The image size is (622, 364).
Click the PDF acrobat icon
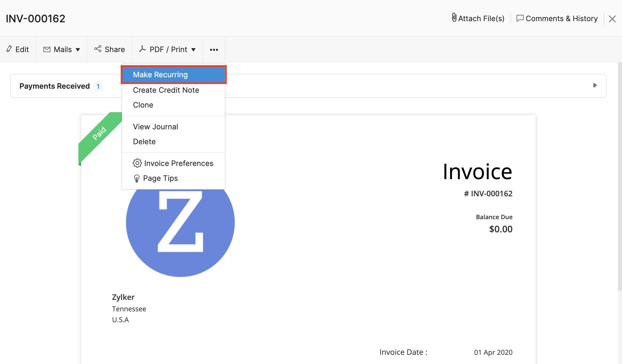click(x=142, y=49)
